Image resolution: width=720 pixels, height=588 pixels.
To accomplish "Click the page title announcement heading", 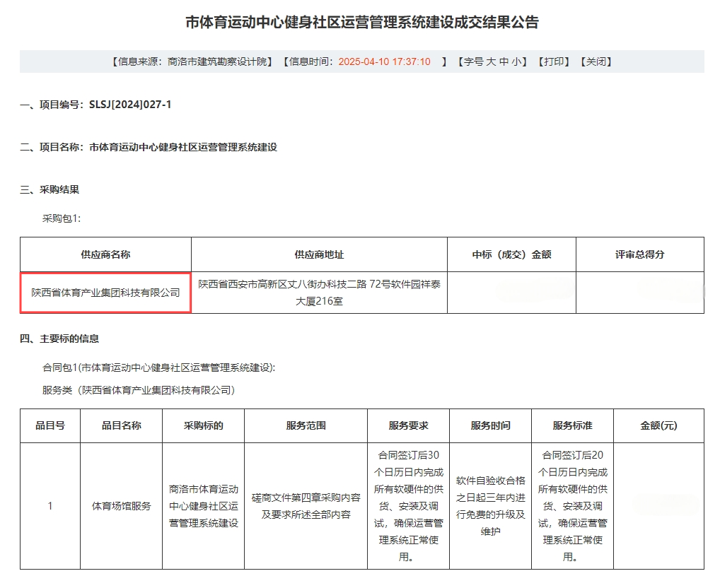I will click(361, 23).
